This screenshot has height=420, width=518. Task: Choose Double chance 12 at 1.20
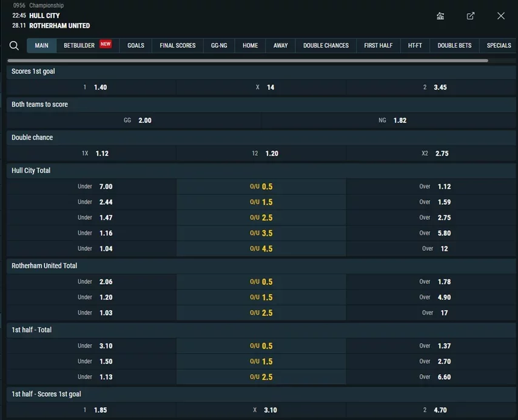click(x=261, y=153)
